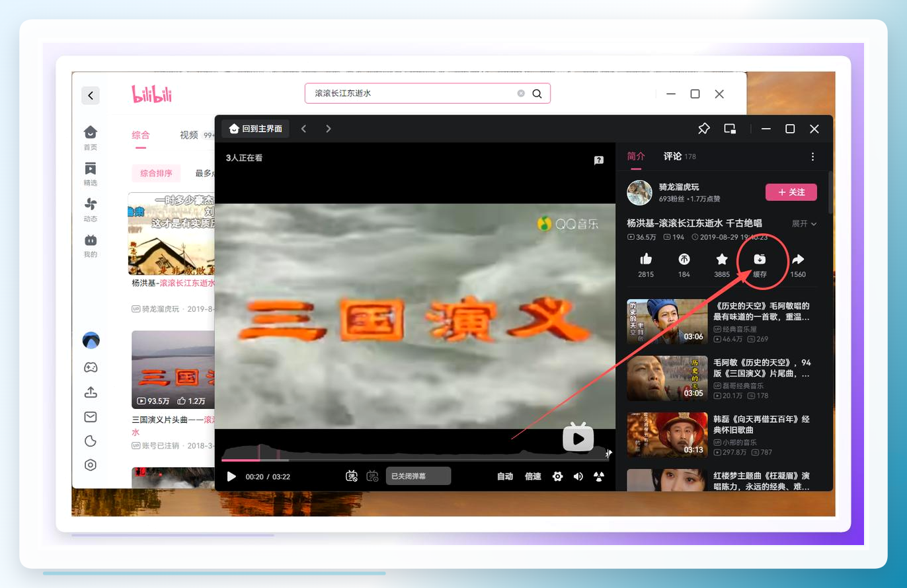Open messages envelope icon in sidebar

tap(91, 416)
